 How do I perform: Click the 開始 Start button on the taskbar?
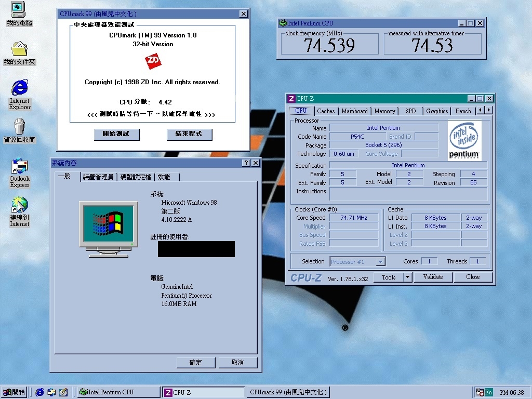click(x=14, y=392)
